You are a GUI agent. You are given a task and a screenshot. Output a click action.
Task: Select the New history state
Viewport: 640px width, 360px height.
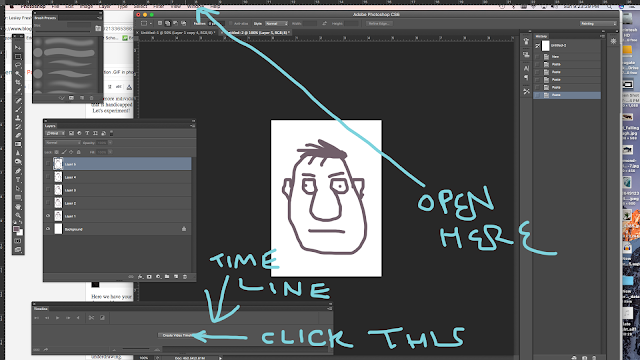[x=567, y=57]
